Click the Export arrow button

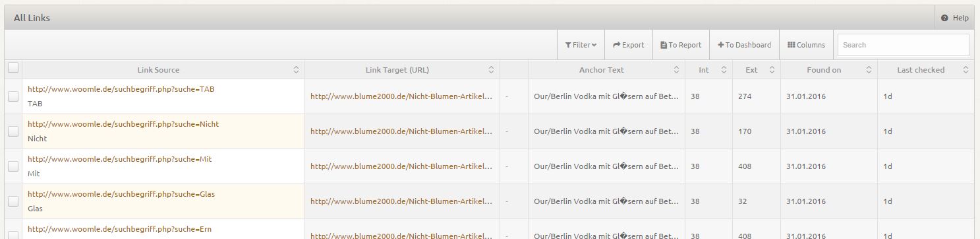(x=629, y=45)
